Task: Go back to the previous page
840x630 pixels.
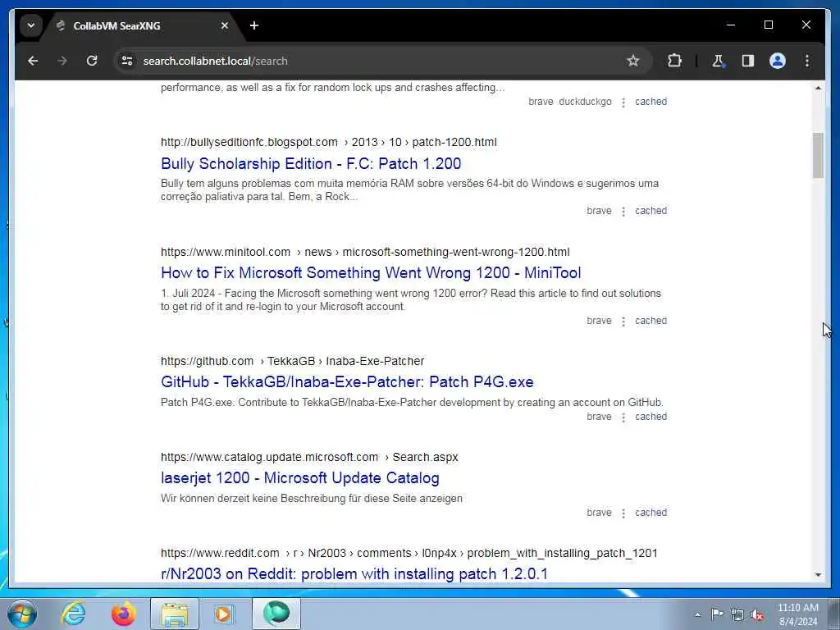Action: coord(33,61)
